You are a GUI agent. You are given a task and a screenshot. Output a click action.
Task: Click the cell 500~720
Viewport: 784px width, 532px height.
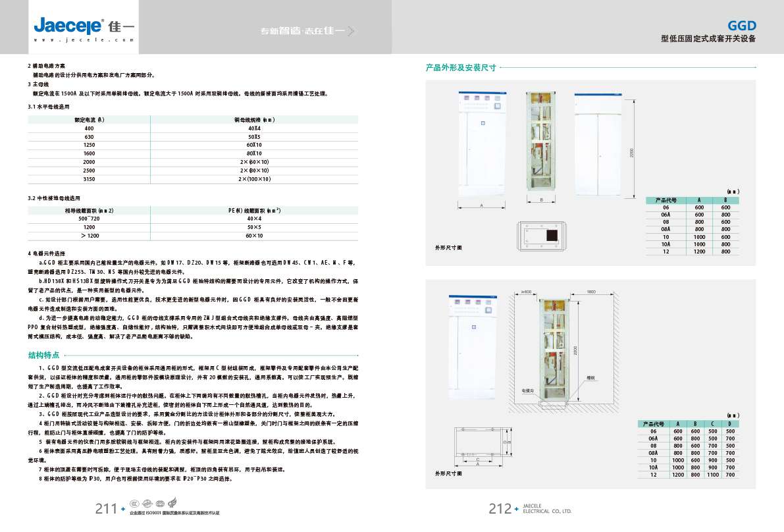click(89, 219)
